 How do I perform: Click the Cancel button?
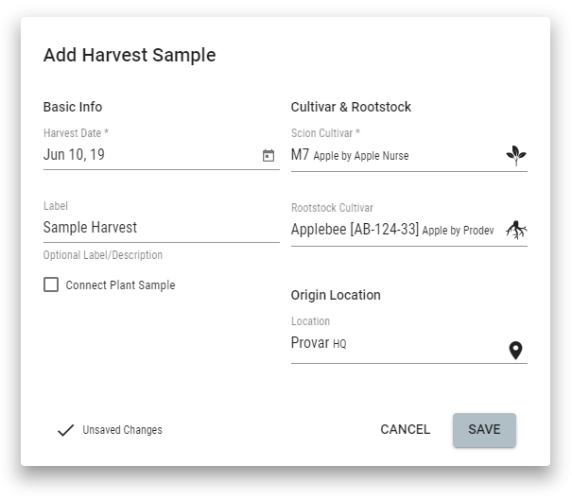405,430
